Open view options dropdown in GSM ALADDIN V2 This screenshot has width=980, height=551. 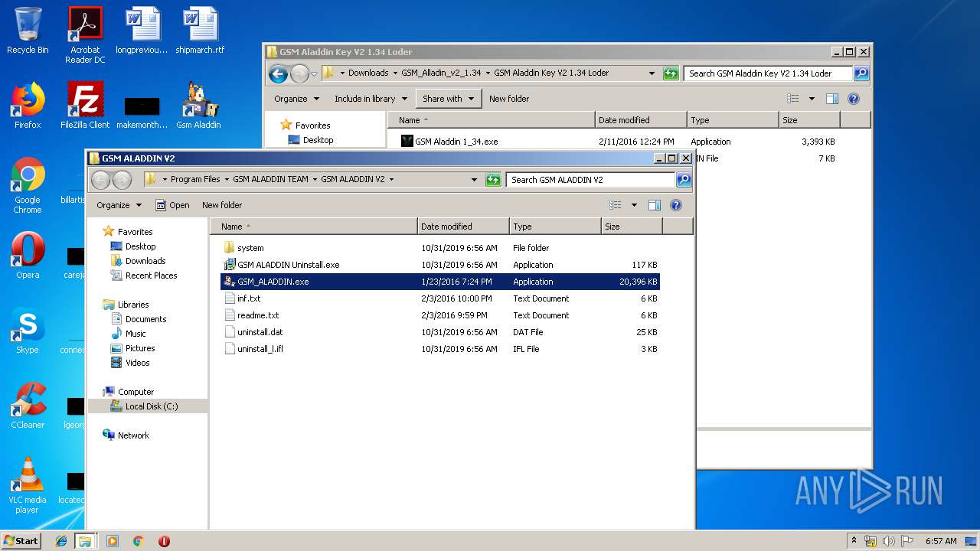click(634, 205)
